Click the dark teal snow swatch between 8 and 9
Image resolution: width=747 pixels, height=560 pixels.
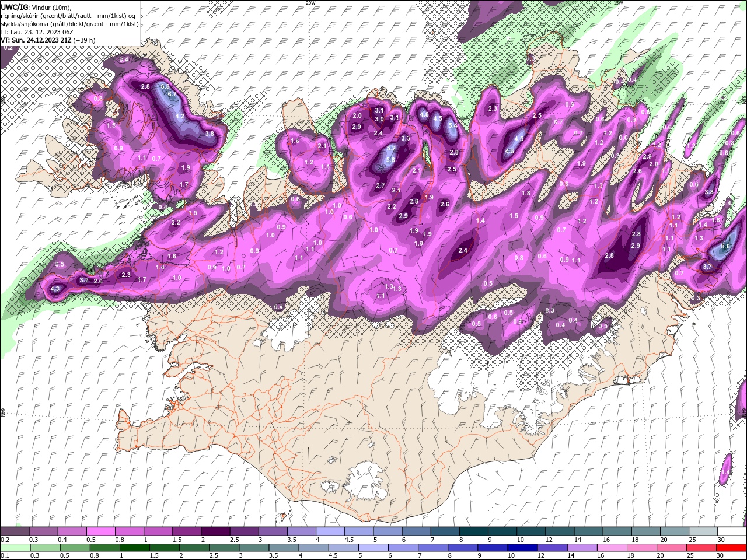click(x=473, y=531)
